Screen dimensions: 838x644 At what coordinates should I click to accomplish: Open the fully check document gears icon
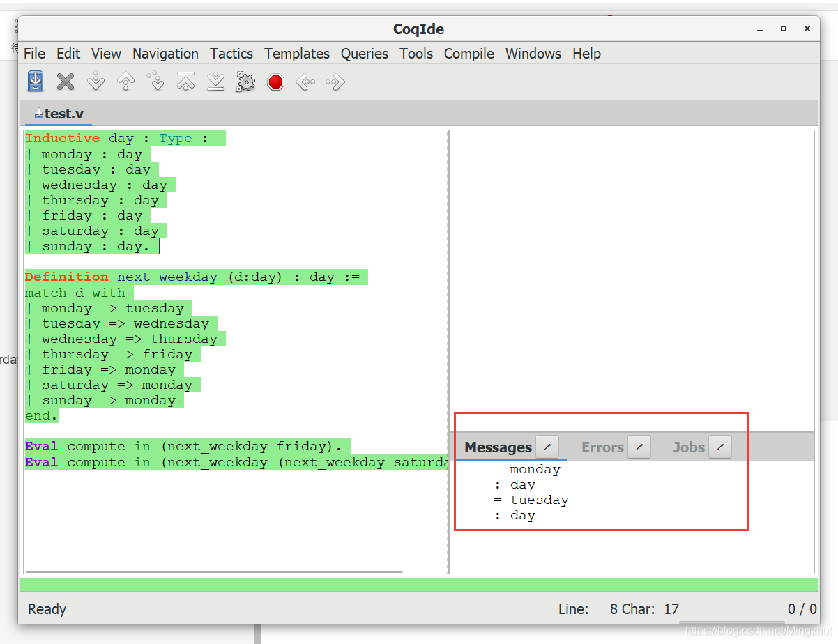coord(245,82)
